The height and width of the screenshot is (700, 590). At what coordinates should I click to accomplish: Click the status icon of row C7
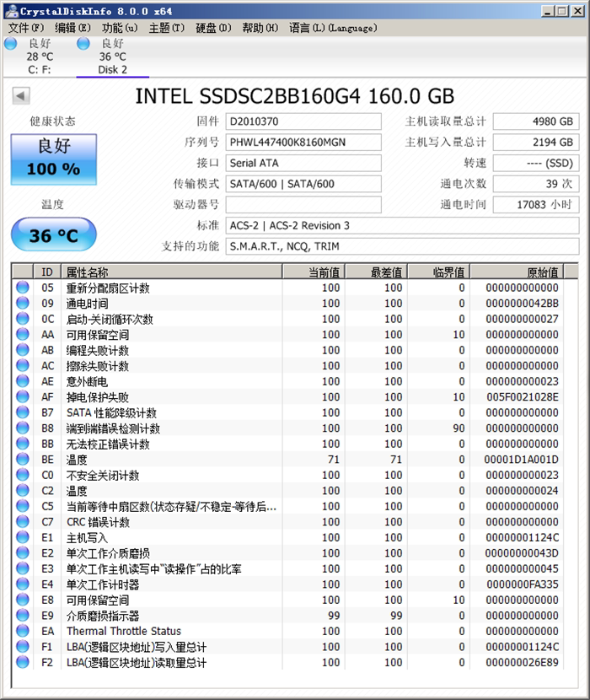[23, 521]
